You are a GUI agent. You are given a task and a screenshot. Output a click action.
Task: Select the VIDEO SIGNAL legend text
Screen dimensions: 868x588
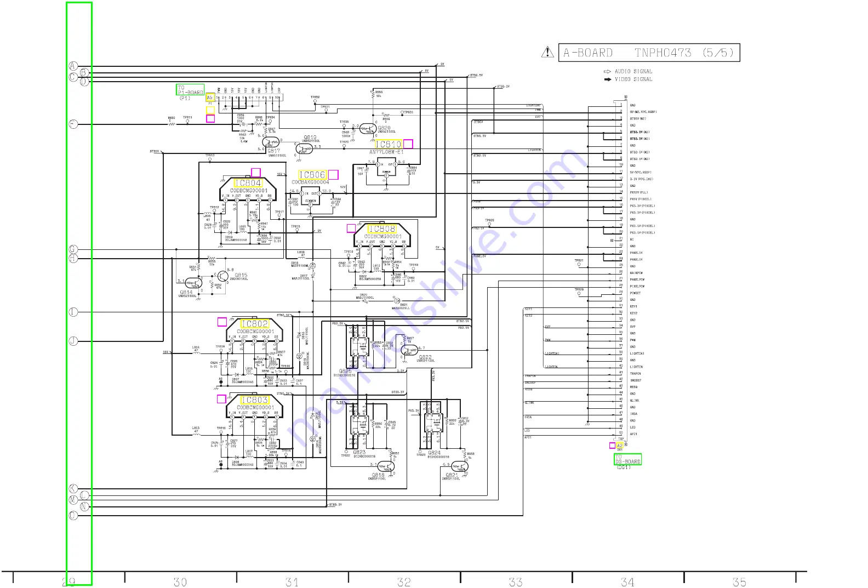coord(633,79)
